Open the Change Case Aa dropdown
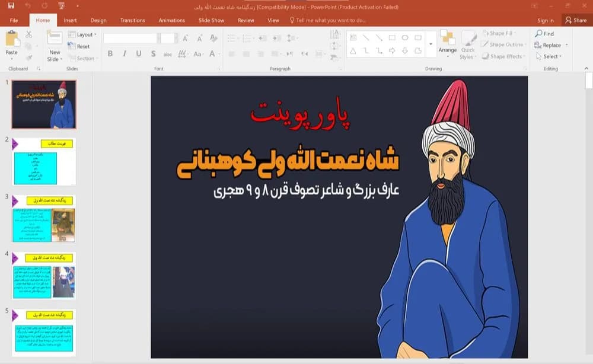593x364 pixels. [199, 54]
